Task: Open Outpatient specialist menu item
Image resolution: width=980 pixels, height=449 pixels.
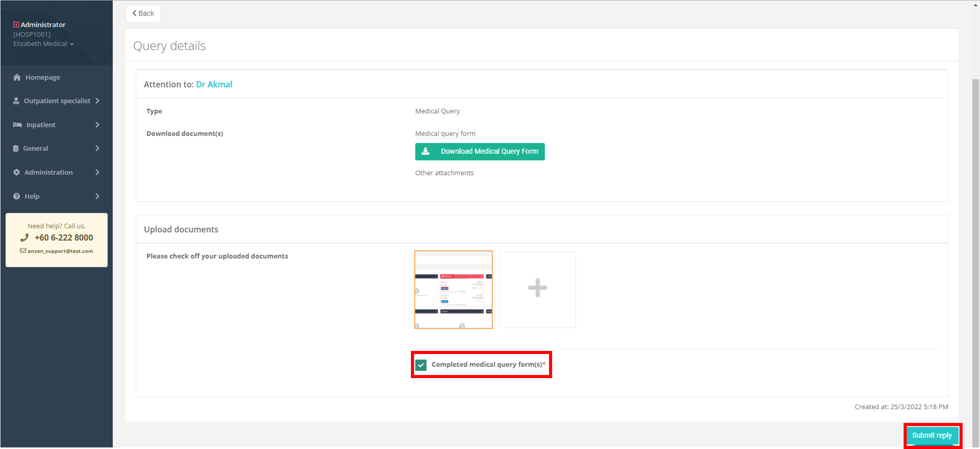Action: click(56, 101)
